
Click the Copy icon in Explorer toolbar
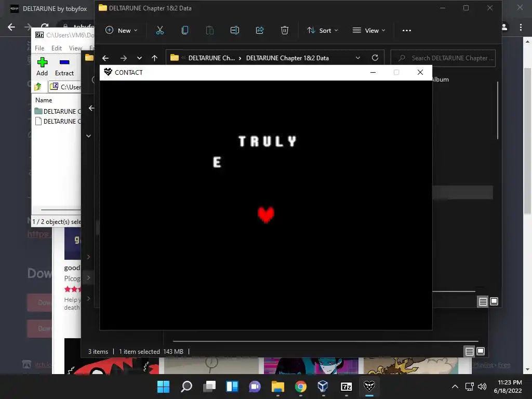[x=185, y=30]
